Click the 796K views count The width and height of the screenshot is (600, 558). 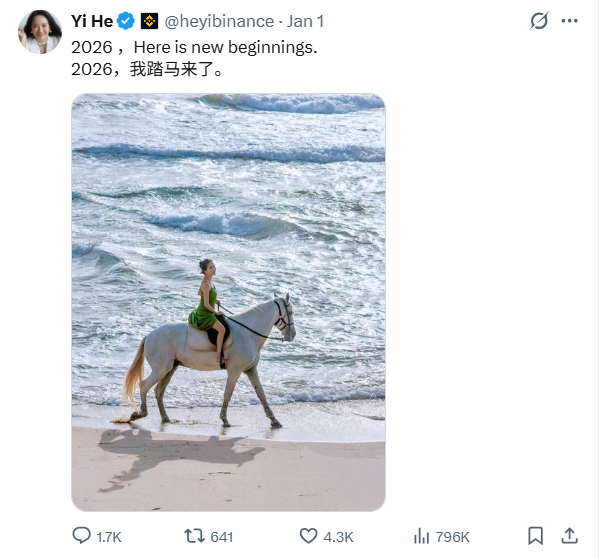click(x=454, y=536)
